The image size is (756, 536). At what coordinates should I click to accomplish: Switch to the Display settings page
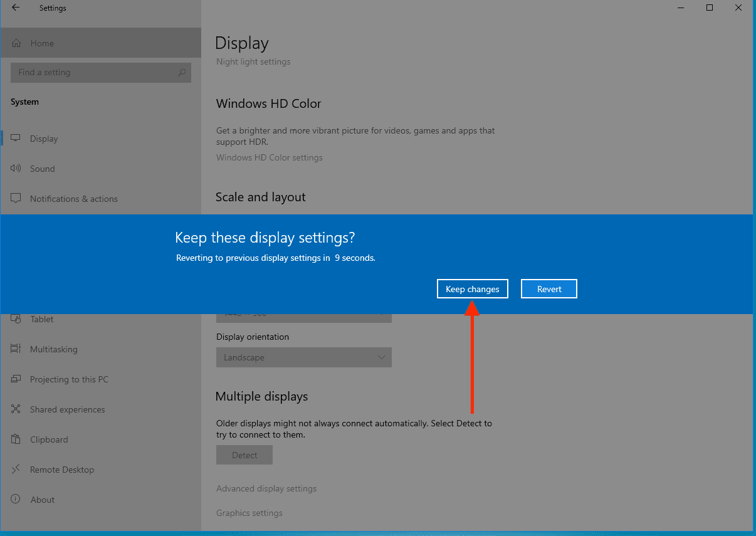pyautogui.click(x=43, y=138)
